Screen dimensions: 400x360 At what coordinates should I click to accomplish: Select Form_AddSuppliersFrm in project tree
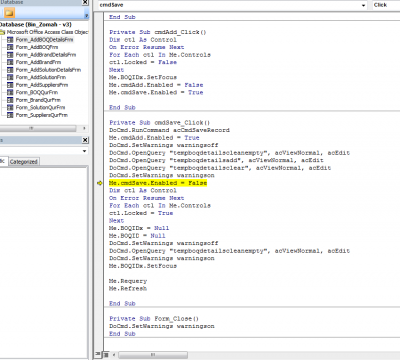point(42,85)
